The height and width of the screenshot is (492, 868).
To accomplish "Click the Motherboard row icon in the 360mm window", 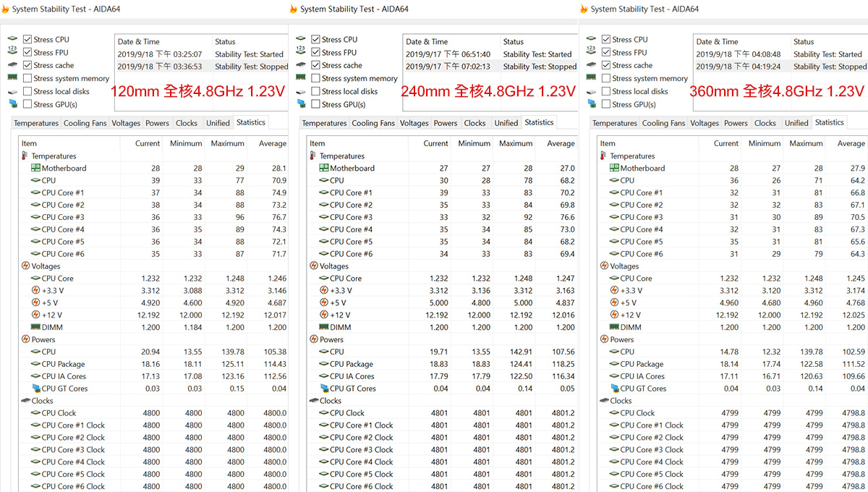I will 614,168.
